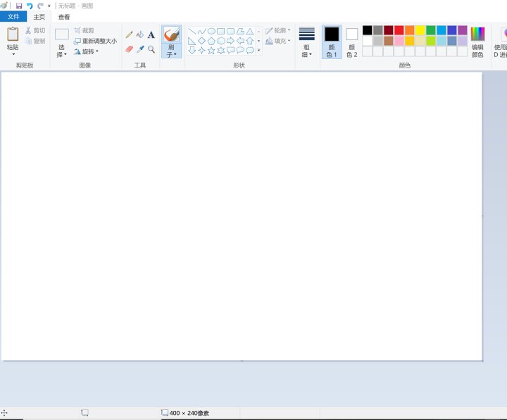The width and height of the screenshot is (507, 420).
Task: Open the 旋转 rotate dropdown
Action: click(x=86, y=51)
